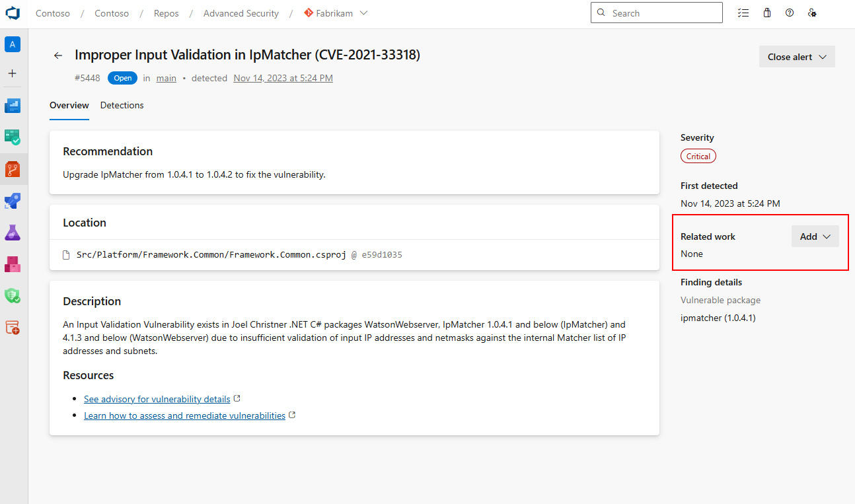
Task: Expand the Fabrikam repository selector
Action: point(363,13)
